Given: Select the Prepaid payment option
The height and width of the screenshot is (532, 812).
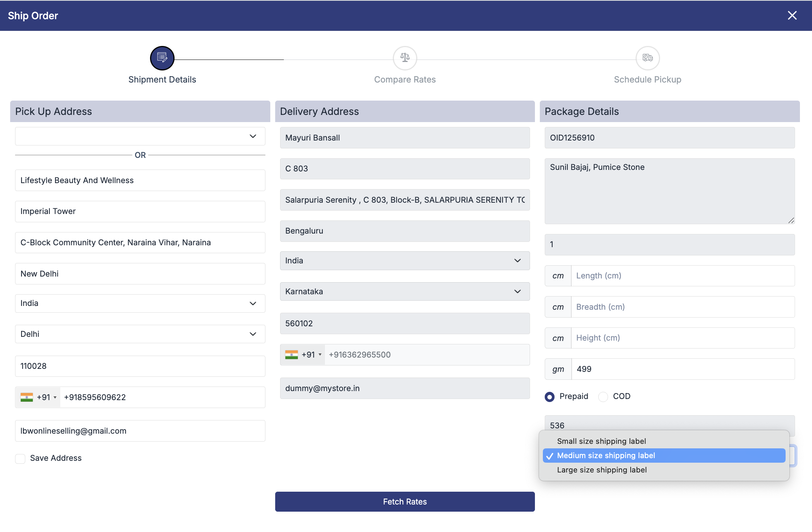Looking at the screenshot, I should click(x=550, y=397).
